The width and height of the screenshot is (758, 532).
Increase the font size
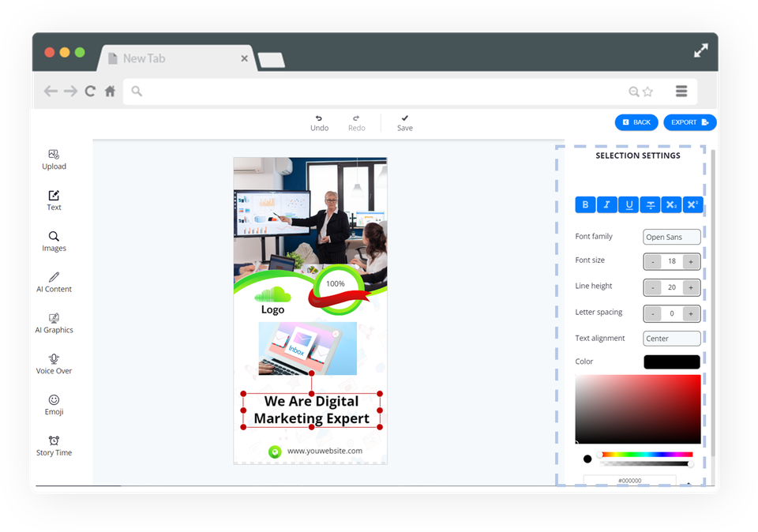(691, 261)
